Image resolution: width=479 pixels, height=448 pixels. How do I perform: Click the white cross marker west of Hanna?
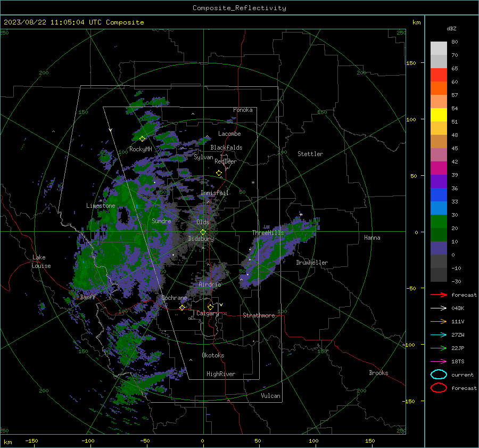(x=301, y=214)
